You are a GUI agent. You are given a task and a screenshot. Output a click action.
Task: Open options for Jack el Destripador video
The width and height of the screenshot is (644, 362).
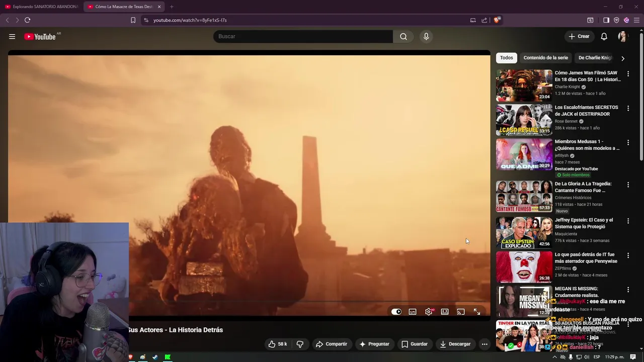point(628,108)
